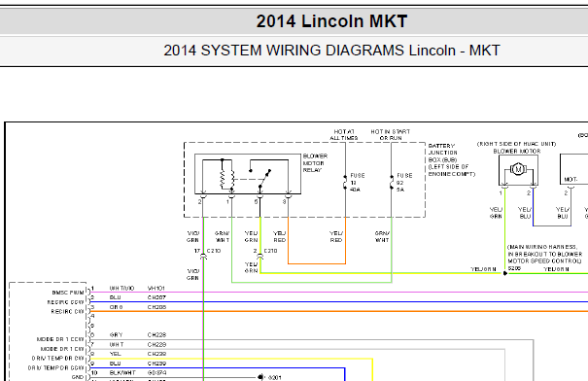Click relay terminal number 5
This screenshot has width=588, height=381.
pyautogui.click(x=256, y=202)
